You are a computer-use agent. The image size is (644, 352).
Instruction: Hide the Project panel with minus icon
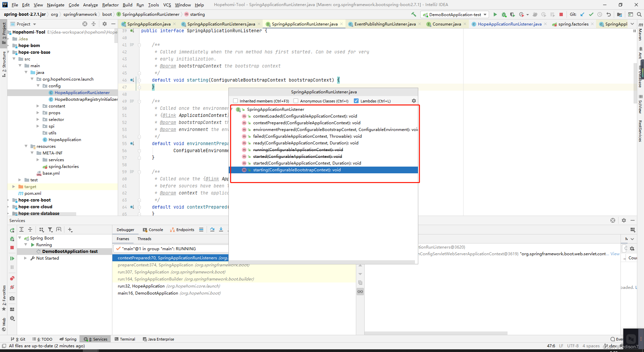pyautogui.click(x=113, y=24)
